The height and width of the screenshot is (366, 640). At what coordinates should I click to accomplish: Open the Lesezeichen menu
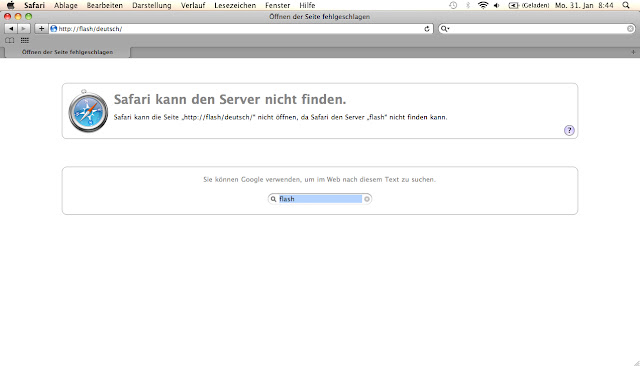pos(235,5)
